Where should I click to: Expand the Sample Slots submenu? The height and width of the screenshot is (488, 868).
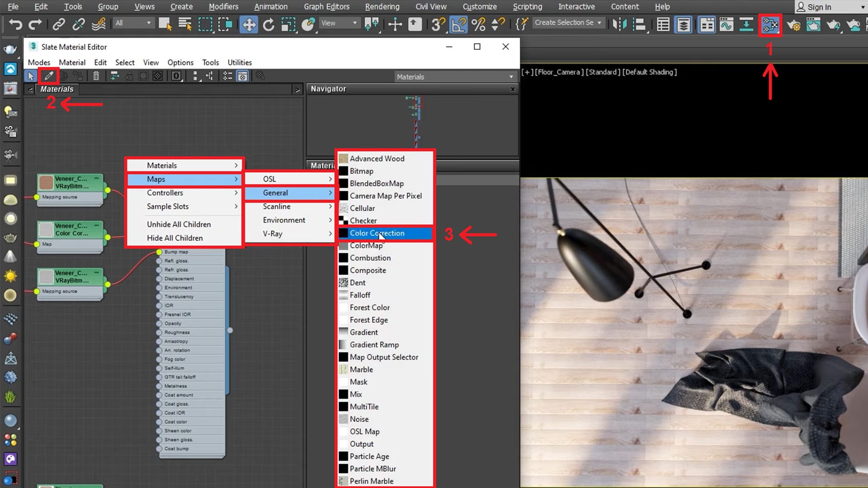[x=184, y=206]
